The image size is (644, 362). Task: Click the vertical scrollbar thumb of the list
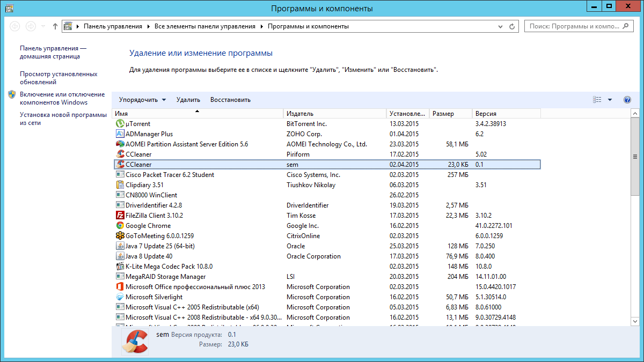click(x=635, y=158)
